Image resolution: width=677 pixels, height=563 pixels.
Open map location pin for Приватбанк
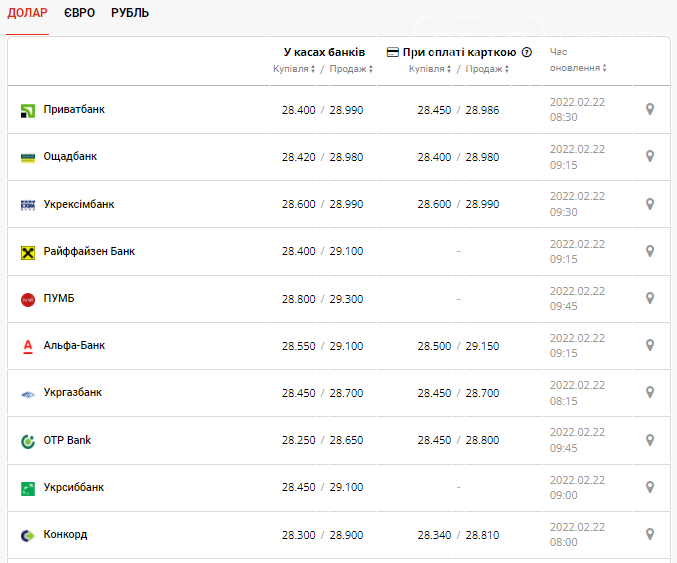[649, 109]
